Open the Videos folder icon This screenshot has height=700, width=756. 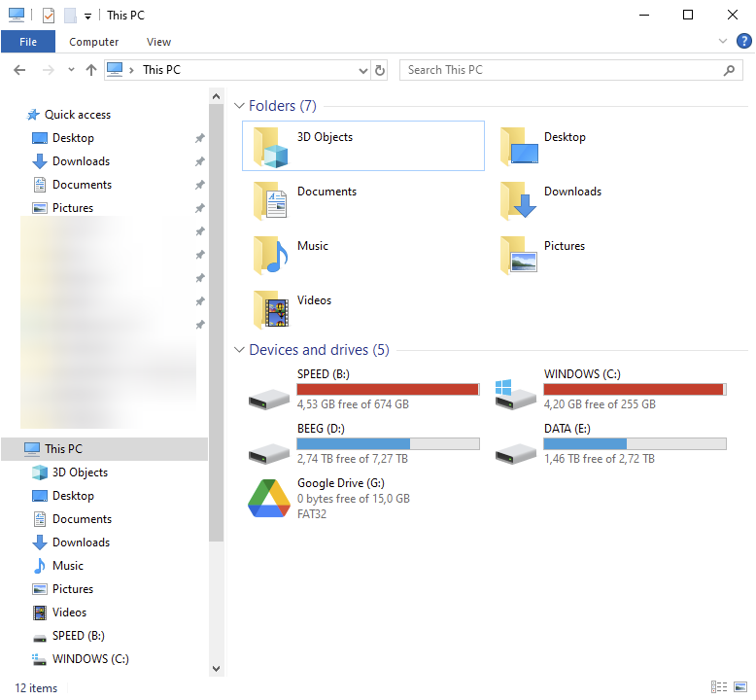(270, 310)
